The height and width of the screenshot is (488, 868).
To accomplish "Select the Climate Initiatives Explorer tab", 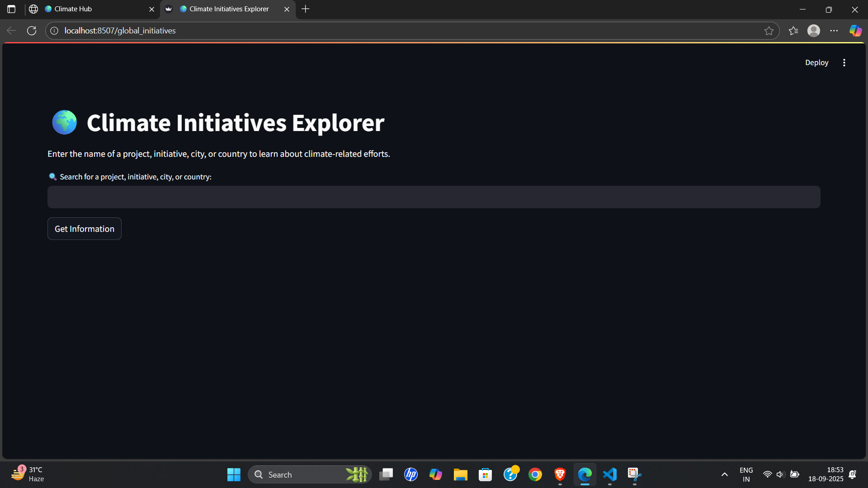I will 229,9.
